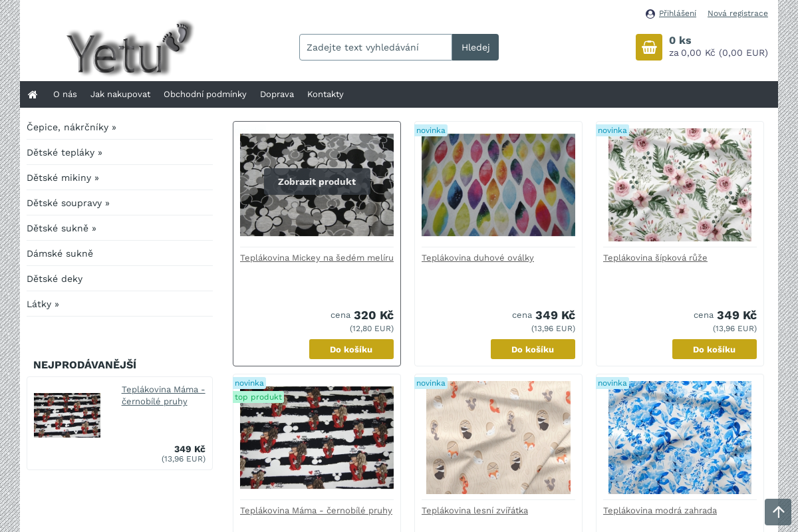Open the Doprava menu item
Viewport: 798px width, 532px height.
277,94
